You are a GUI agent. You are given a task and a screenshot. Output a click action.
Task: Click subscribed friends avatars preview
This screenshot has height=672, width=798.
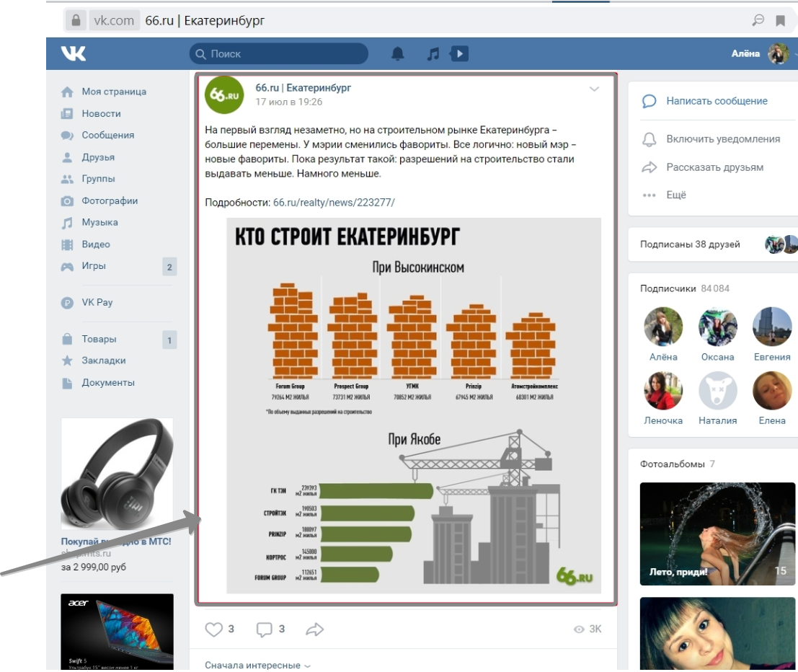(781, 244)
